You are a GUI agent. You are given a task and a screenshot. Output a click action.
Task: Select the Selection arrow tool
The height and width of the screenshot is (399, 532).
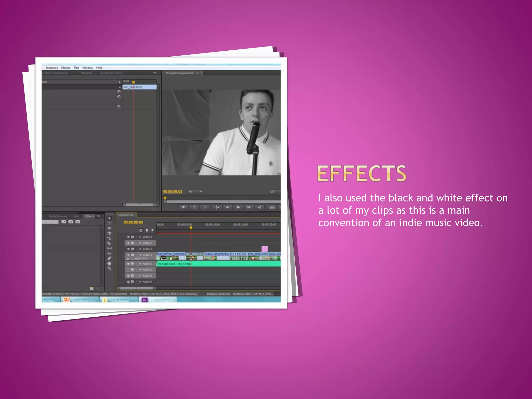109,218
